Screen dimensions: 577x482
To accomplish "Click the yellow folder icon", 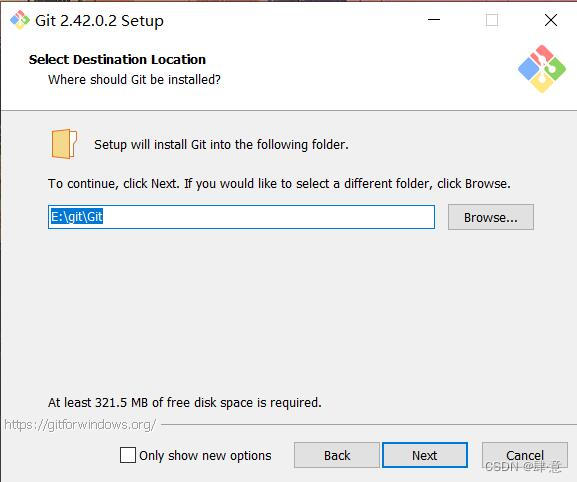I will pos(64,144).
